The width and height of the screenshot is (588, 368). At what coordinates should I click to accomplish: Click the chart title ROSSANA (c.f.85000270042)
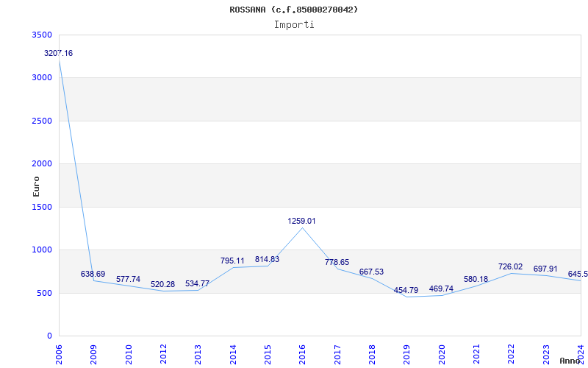pos(293,10)
